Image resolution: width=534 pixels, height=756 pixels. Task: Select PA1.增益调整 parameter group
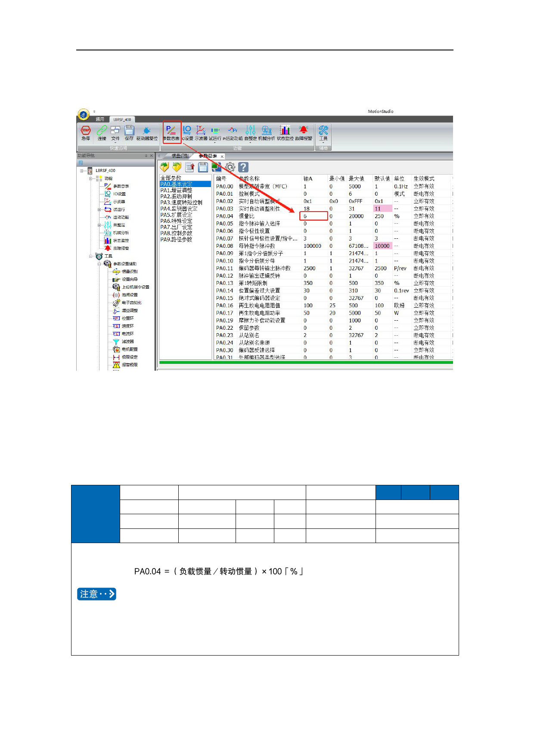pos(176,190)
